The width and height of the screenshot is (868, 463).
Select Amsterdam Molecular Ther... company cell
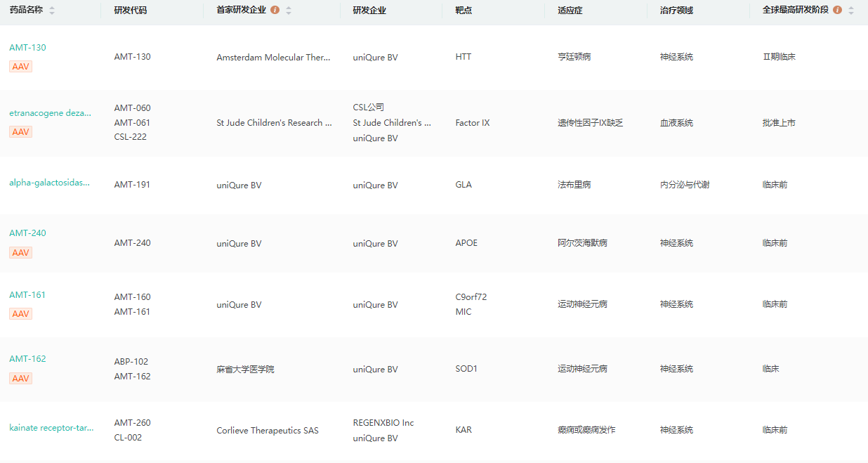[273, 58]
